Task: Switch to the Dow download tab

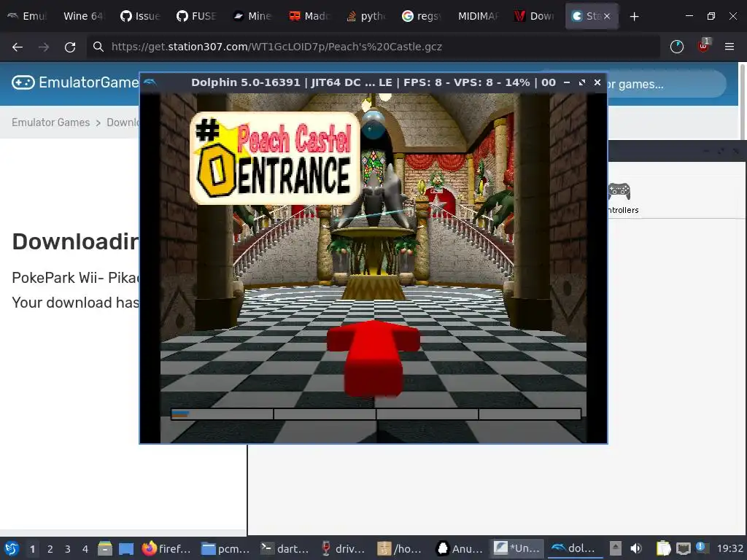Action: tap(534, 16)
